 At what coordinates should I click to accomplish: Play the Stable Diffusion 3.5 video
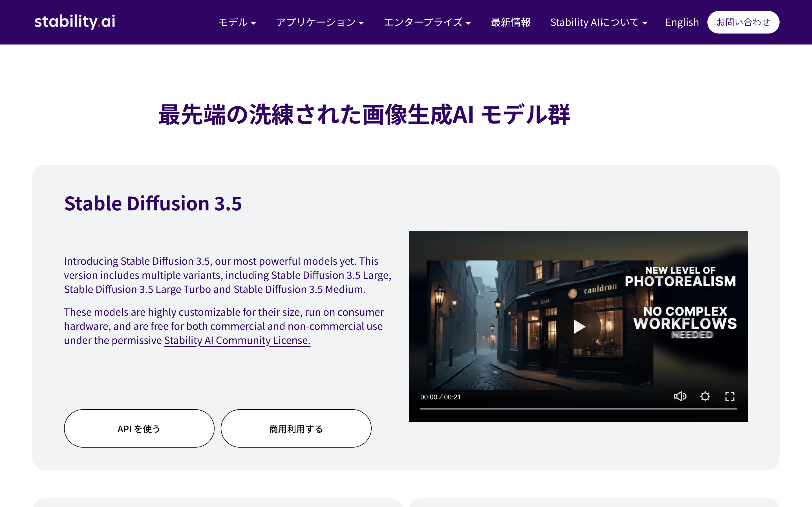579,326
